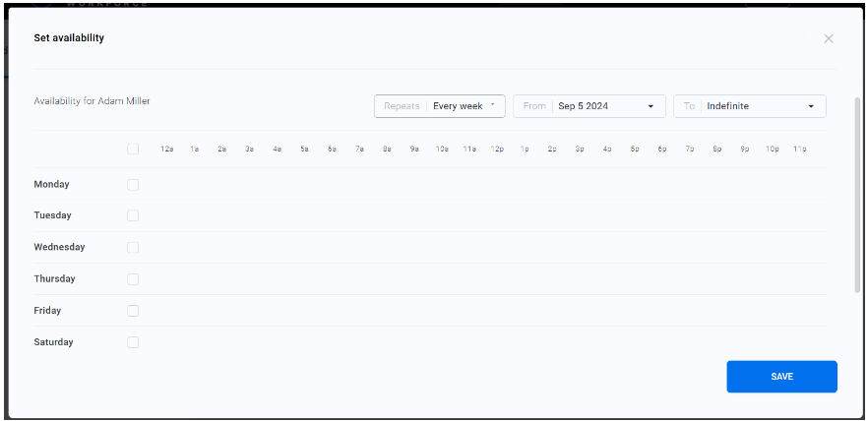This screenshot has height=421, width=868.
Task: Click the 12p hour column label
Action: coord(497,150)
